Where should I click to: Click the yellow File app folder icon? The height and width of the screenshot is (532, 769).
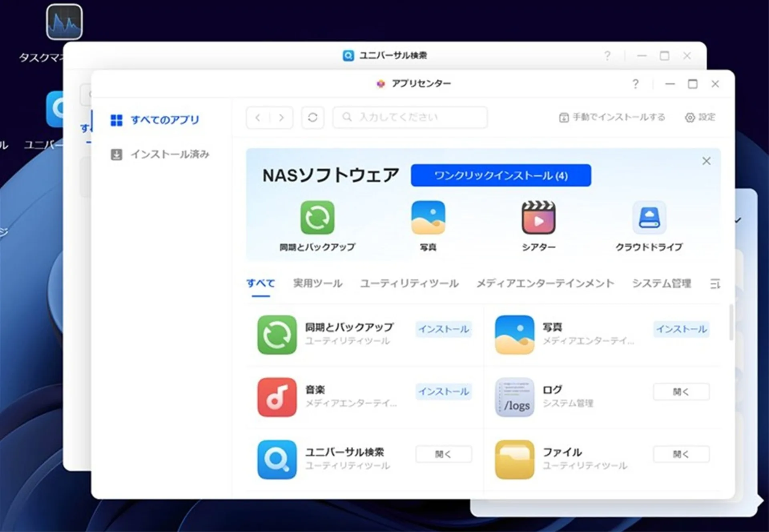tap(515, 460)
